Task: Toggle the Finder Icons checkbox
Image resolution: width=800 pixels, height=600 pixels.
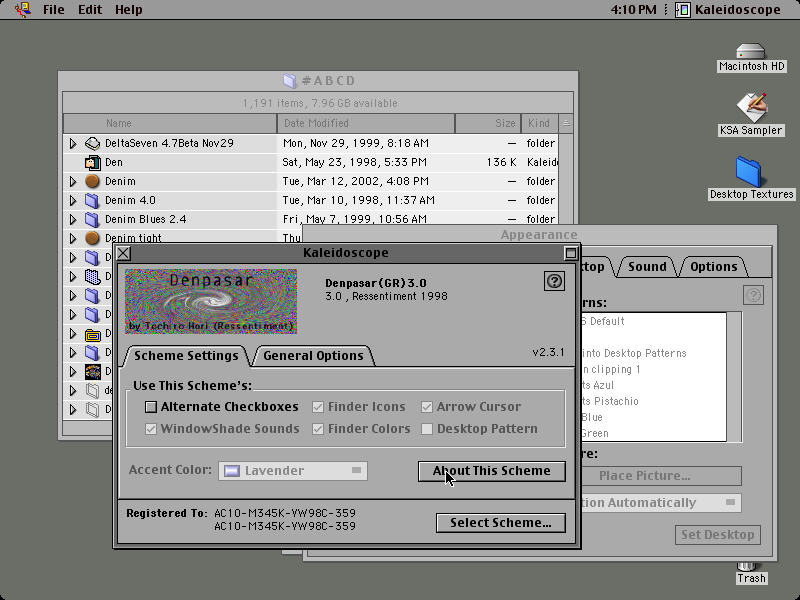Action: click(318, 407)
